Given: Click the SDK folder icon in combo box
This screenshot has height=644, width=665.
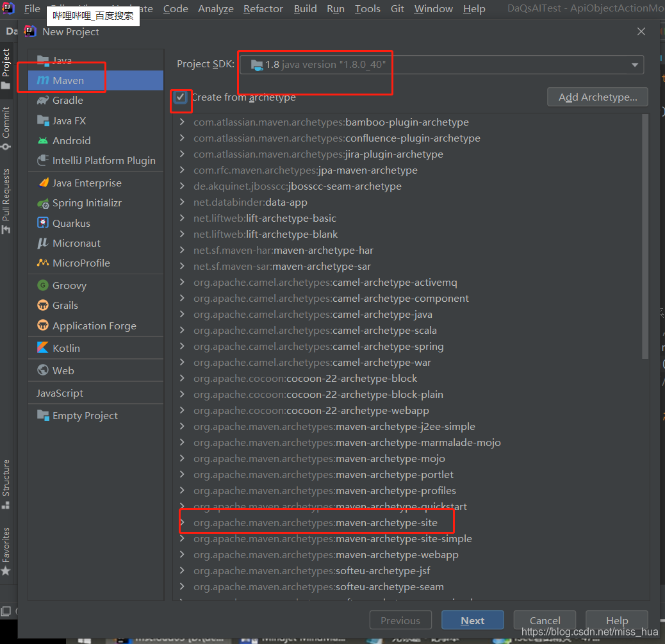Looking at the screenshot, I should click(x=257, y=65).
